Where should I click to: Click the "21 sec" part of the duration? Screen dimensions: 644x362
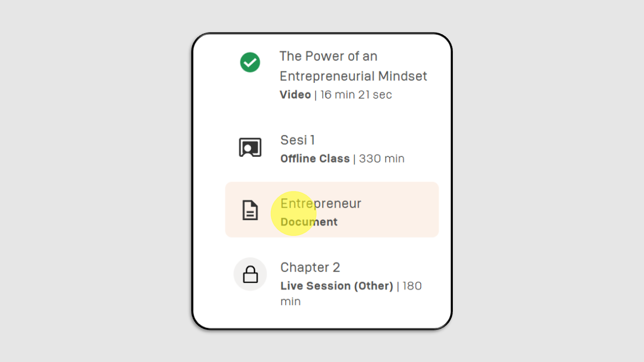[375, 95]
